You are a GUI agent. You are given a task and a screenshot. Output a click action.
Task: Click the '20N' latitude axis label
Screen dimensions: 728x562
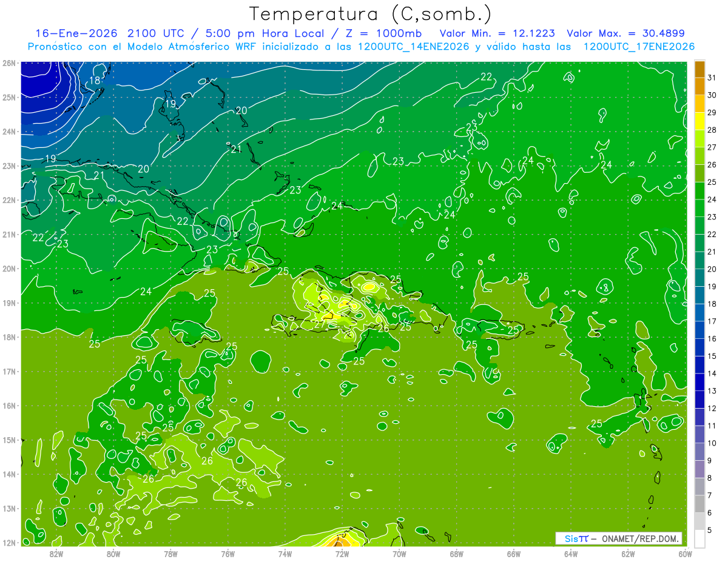(x=8, y=269)
